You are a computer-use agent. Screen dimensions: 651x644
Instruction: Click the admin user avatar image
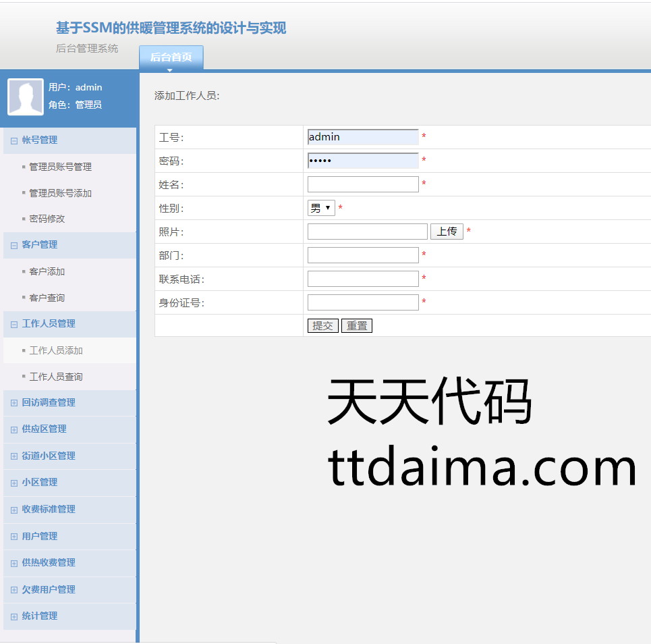[x=26, y=97]
